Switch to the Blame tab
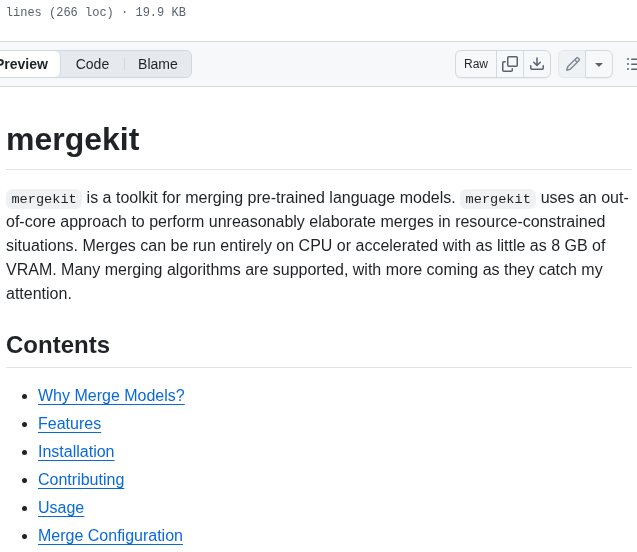This screenshot has height=552, width=637. [158, 64]
